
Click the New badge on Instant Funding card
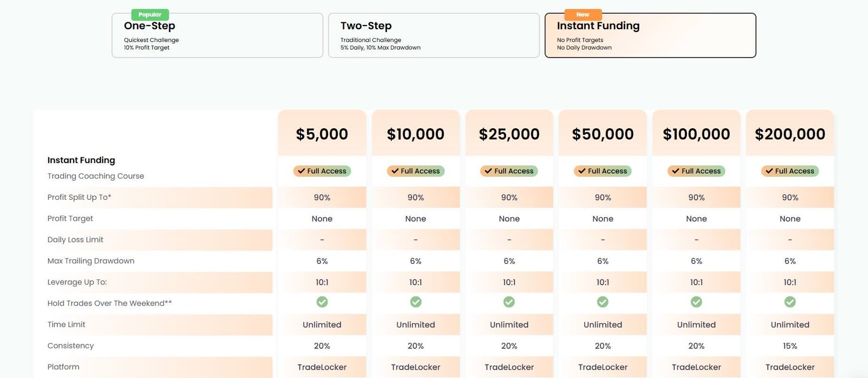click(x=582, y=14)
